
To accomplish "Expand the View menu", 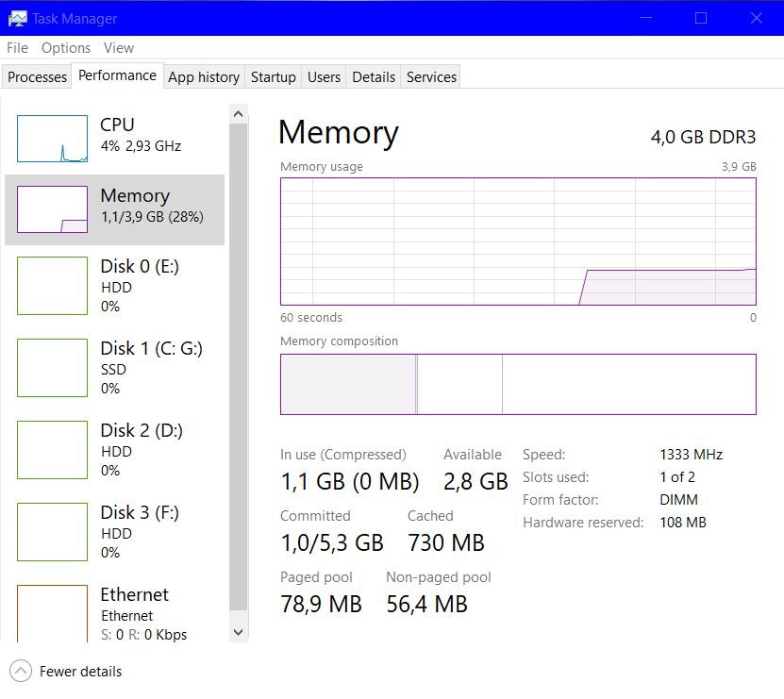I will click(119, 48).
